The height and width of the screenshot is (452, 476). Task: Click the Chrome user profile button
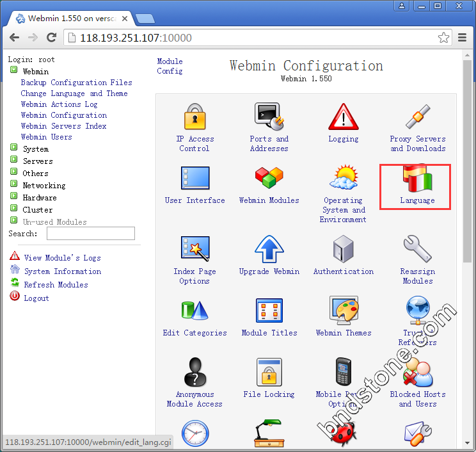coord(402,6)
